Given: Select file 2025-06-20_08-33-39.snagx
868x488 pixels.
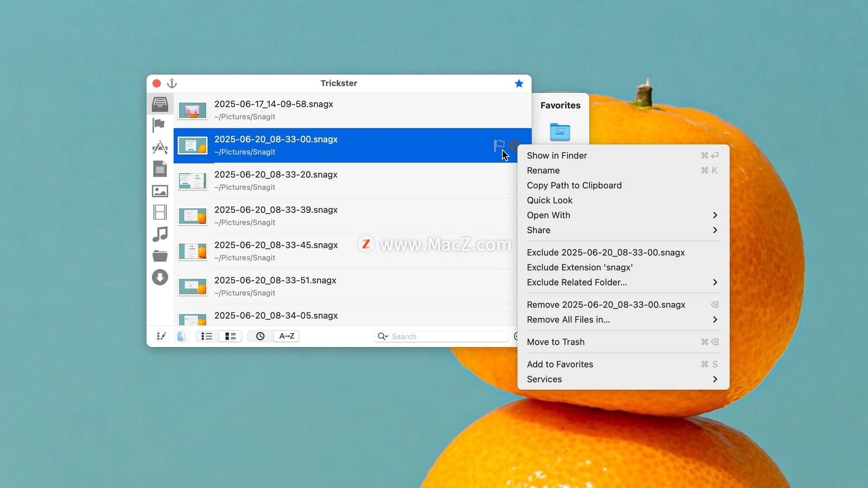Looking at the screenshot, I should pyautogui.click(x=345, y=216).
